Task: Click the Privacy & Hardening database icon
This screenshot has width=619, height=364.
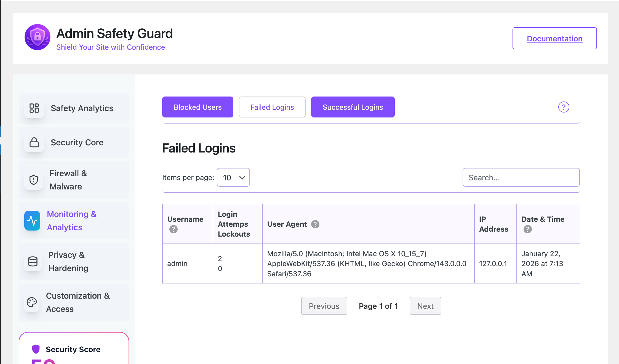Action: coord(33,261)
